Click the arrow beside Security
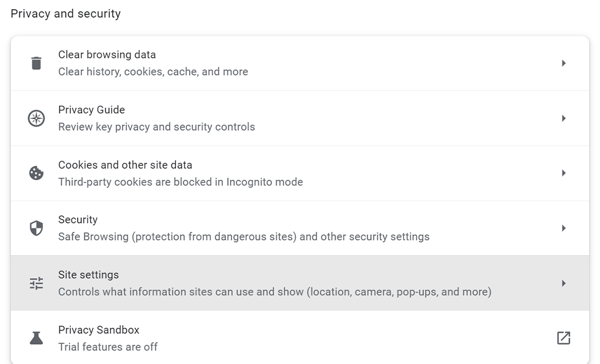 point(564,228)
